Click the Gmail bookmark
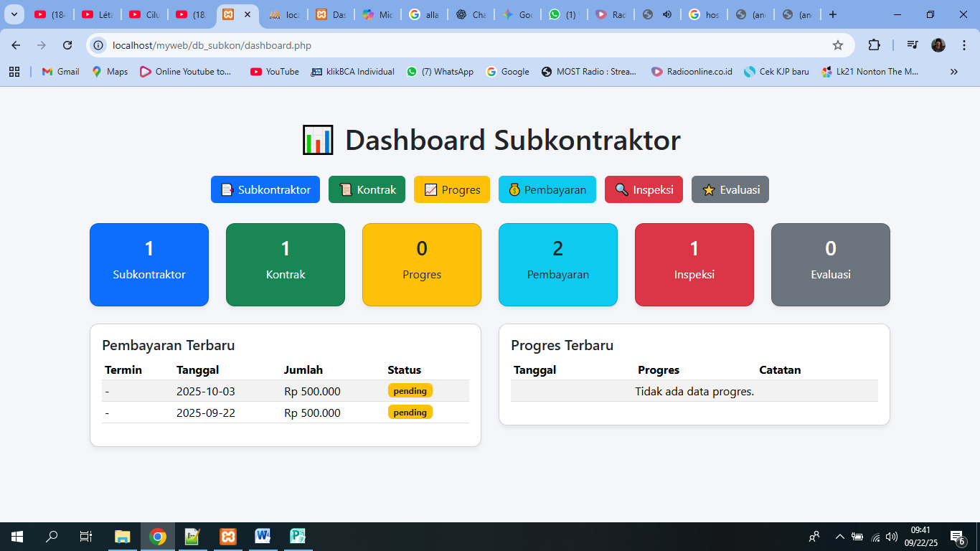 (x=61, y=72)
